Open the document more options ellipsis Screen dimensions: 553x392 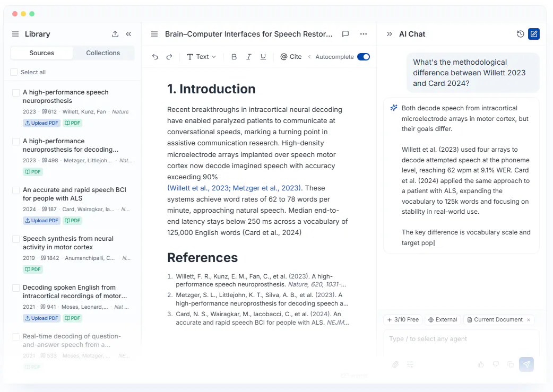(363, 34)
